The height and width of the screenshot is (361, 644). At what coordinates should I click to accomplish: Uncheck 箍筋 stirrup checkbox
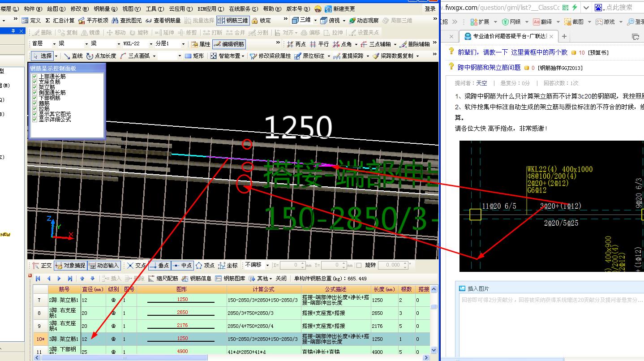coord(34,103)
